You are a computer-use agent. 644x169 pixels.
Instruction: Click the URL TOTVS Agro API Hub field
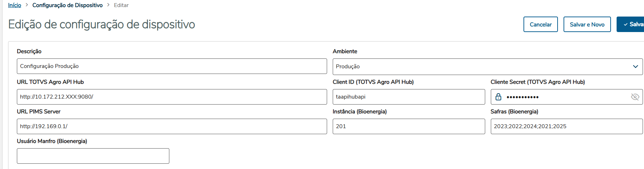pos(171,97)
